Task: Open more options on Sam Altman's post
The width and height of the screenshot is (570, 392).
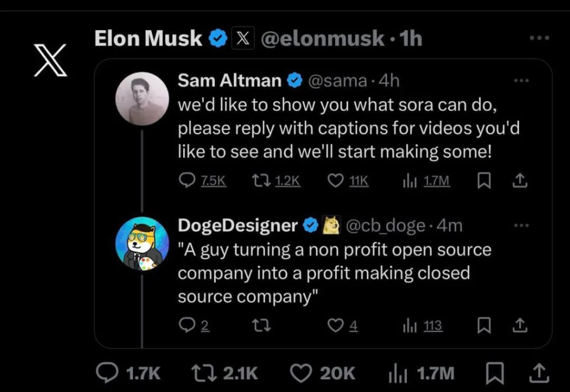Action: pyautogui.click(x=522, y=81)
